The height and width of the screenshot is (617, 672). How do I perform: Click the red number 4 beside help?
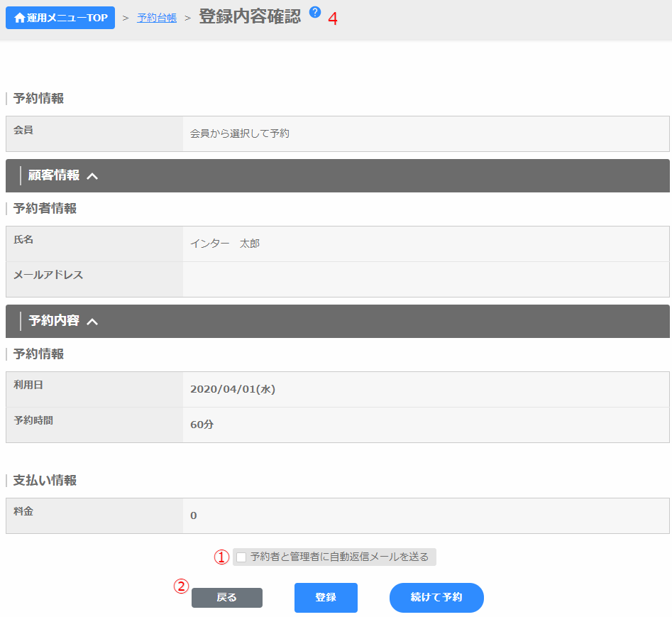[x=333, y=19]
